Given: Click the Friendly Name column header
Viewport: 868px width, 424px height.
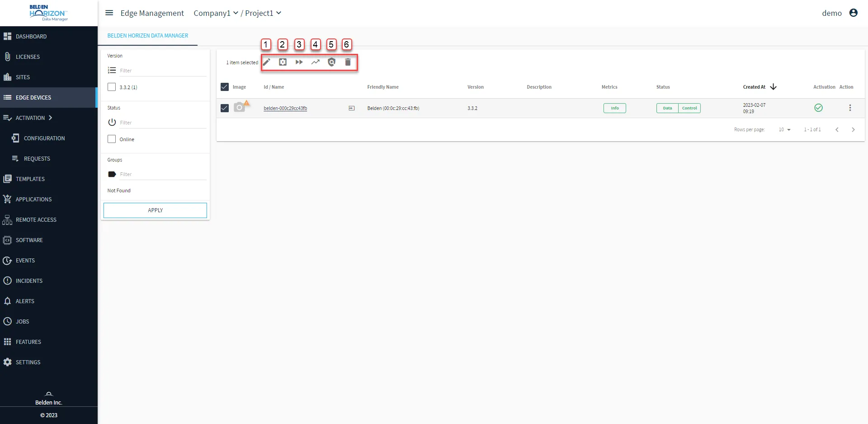Looking at the screenshot, I should [383, 87].
